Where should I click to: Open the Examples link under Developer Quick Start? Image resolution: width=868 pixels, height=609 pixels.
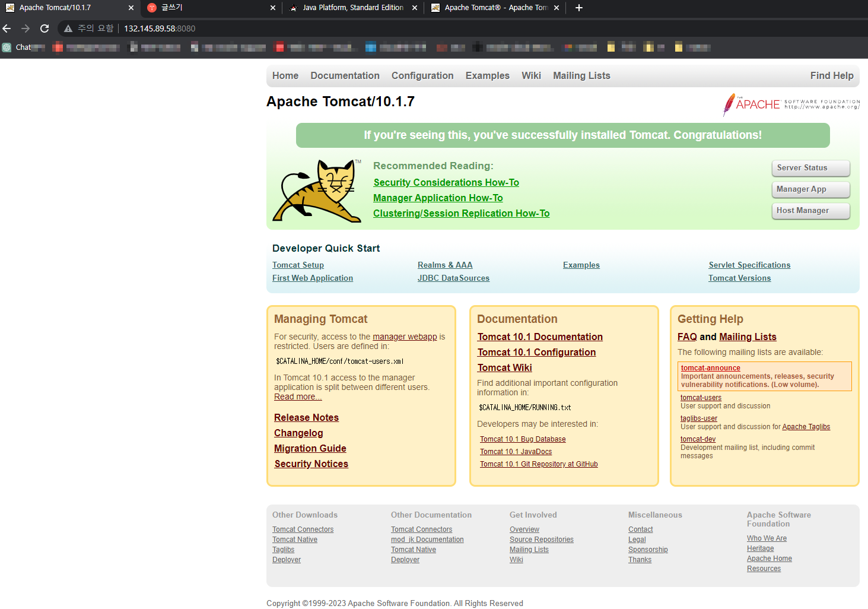pos(581,265)
